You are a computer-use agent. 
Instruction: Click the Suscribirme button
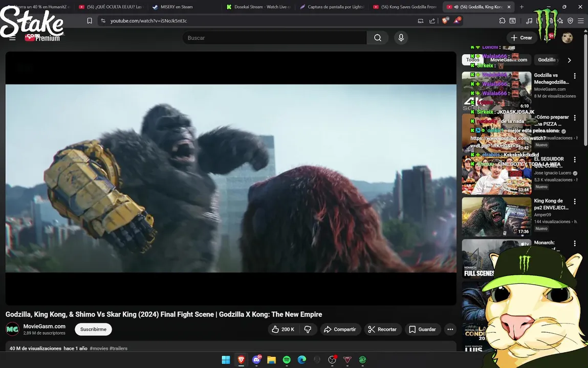coord(93,330)
